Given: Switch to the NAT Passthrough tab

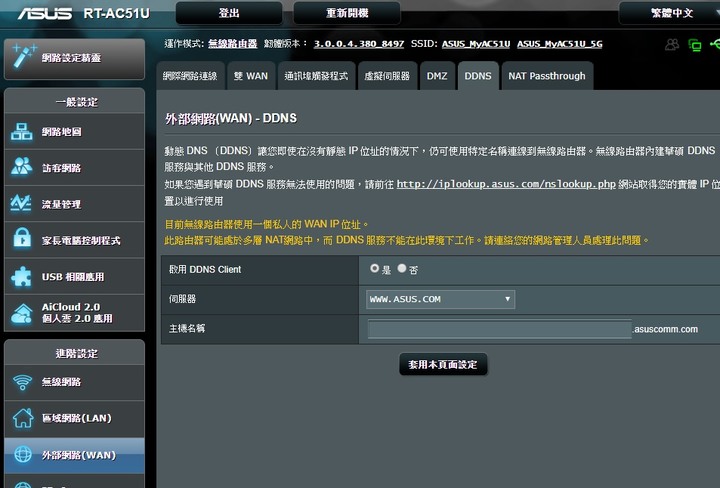Looking at the screenshot, I should [x=547, y=76].
